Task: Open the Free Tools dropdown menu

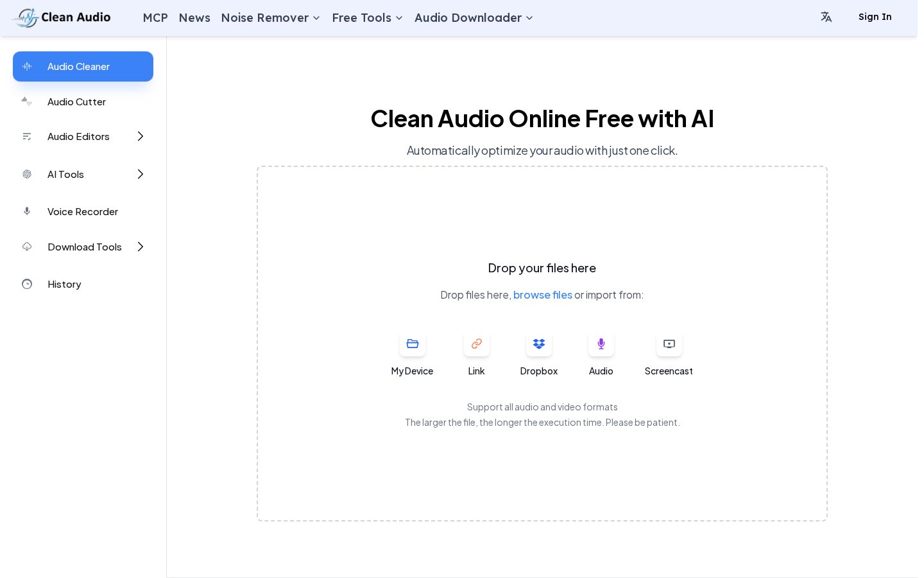Action: [367, 18]
